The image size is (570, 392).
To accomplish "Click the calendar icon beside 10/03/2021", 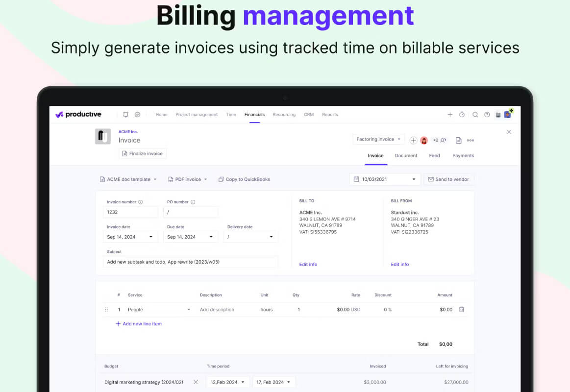I will point(356,179).
